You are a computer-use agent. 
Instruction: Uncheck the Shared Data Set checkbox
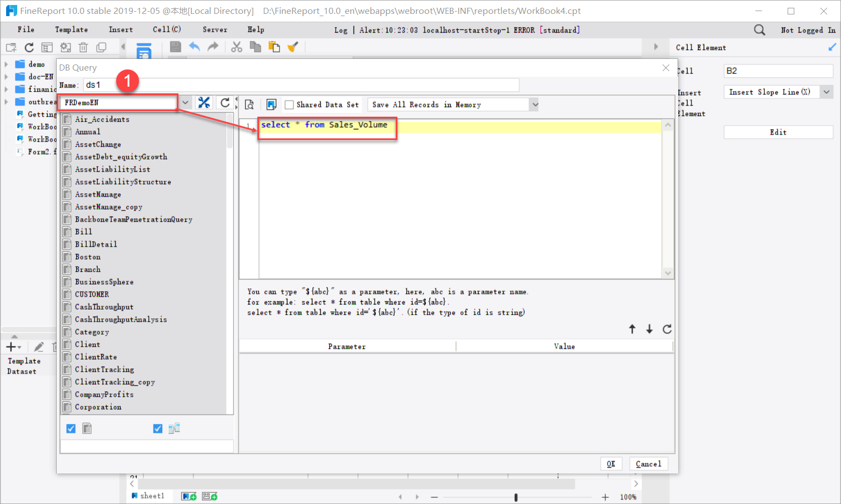(289, 104)
